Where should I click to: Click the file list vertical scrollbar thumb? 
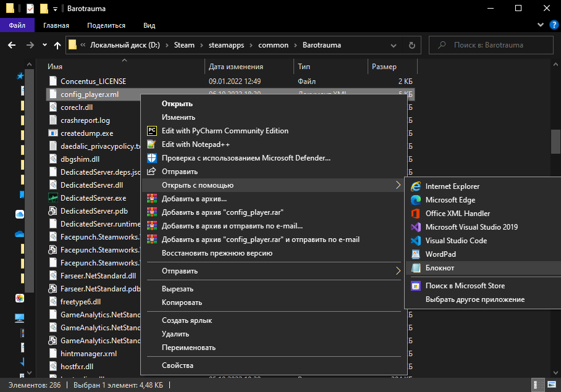click(x=555, y=141)
